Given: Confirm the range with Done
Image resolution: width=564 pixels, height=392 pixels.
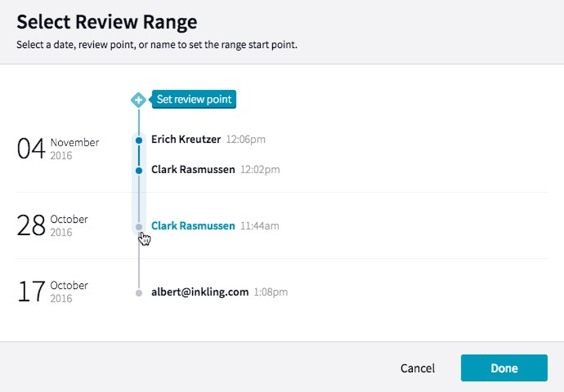Looking at the screenshot, I should 504,368.
